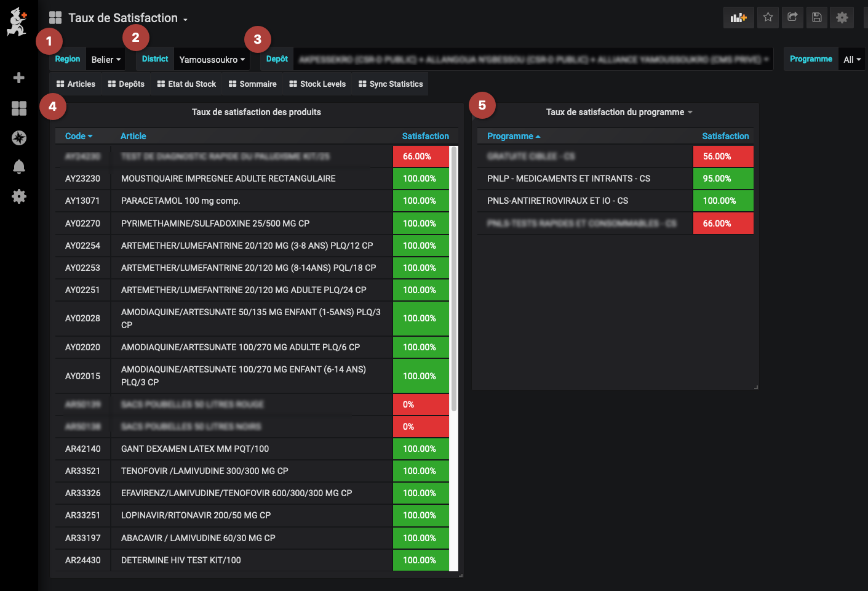Image resolution: width=868 pixels, height=591 pixels.
Task: Open dashboard settings gear in top bar
Action: pyautogui.click(x=842, y=17)
